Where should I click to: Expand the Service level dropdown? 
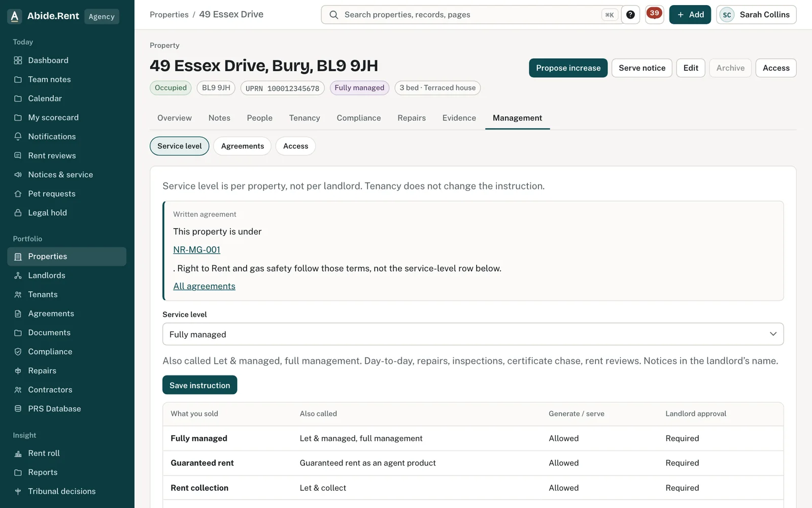pyautogui.click(x=473, y=334)
